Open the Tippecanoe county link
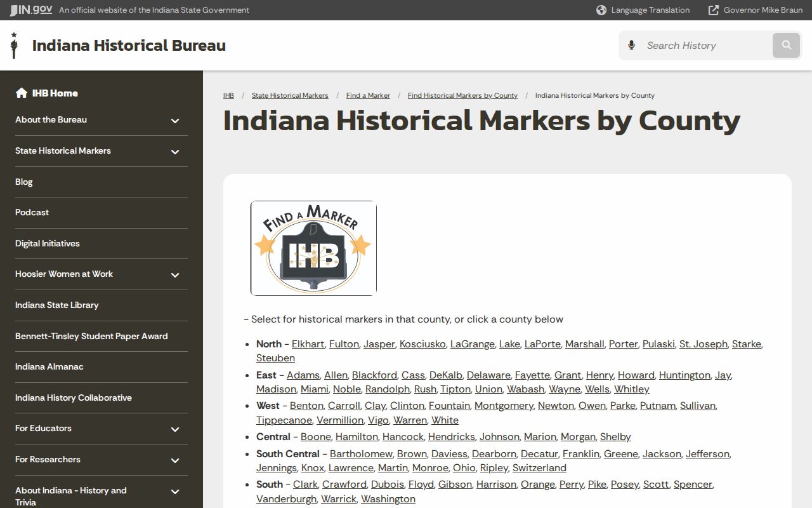Image resolution: width=812 pixels, height=508 pixels. tap(284, 420)
